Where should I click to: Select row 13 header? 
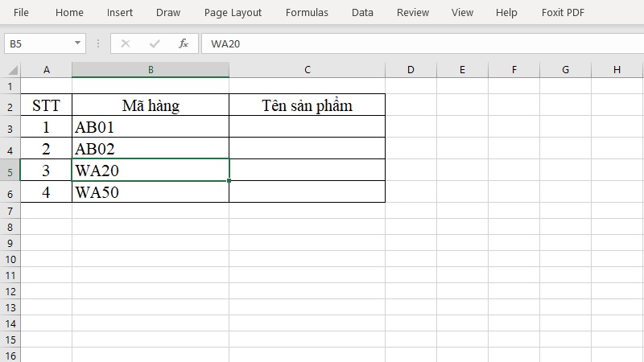(10, 307)
